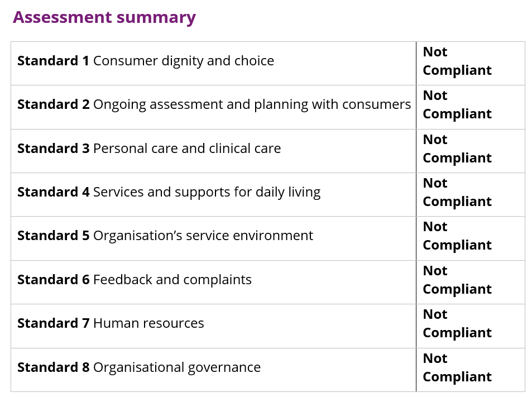
Task: Click Not Compliant status for Standard 2
Action: click(x=457, y=105)
